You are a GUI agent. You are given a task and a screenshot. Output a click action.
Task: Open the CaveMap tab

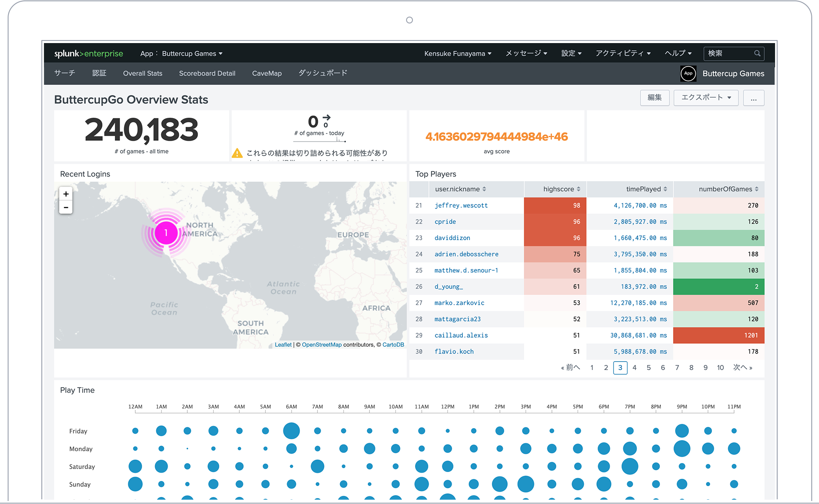tap(267, 73)
